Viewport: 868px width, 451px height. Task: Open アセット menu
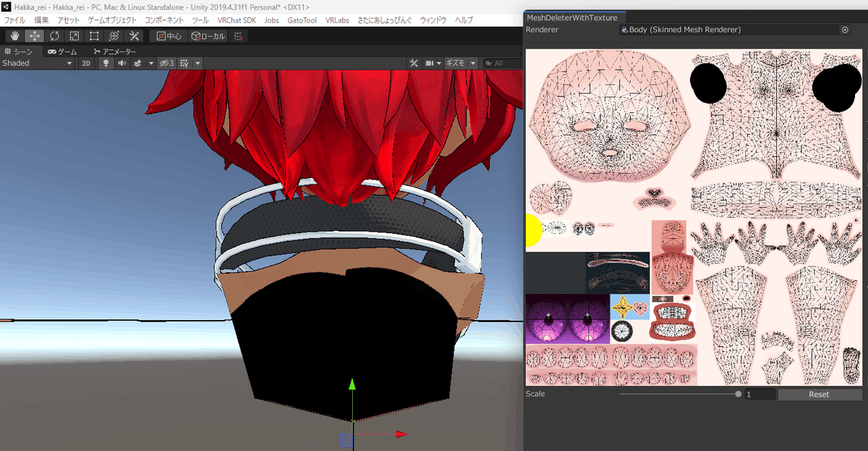(x=69, y=20)
